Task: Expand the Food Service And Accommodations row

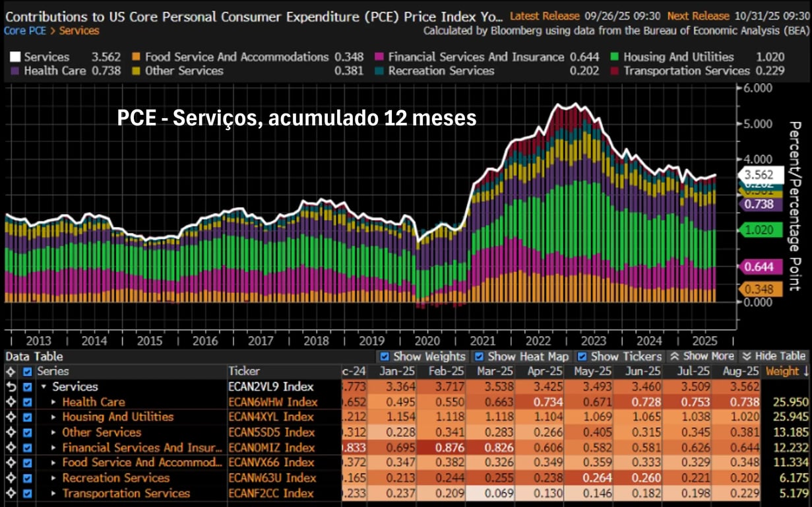Action: pyautogui.click(x=54, y=463)
